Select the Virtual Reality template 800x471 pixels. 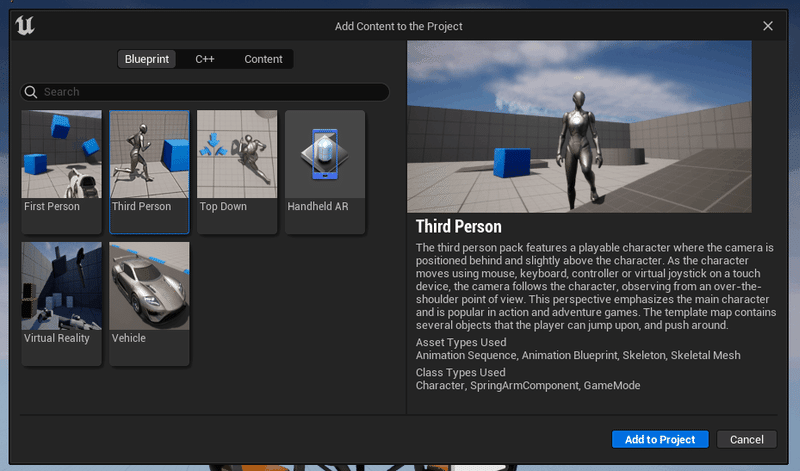62,304
